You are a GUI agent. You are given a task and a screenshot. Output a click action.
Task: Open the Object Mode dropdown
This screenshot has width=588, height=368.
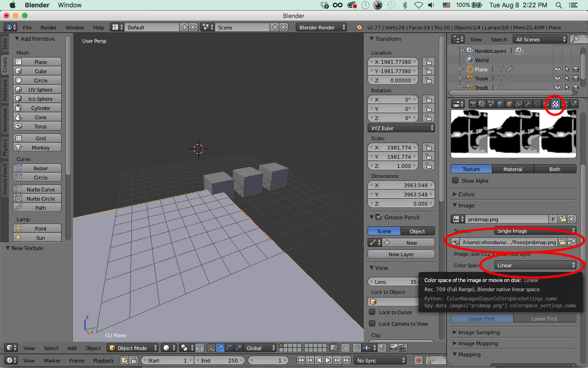tap(133, 348)
